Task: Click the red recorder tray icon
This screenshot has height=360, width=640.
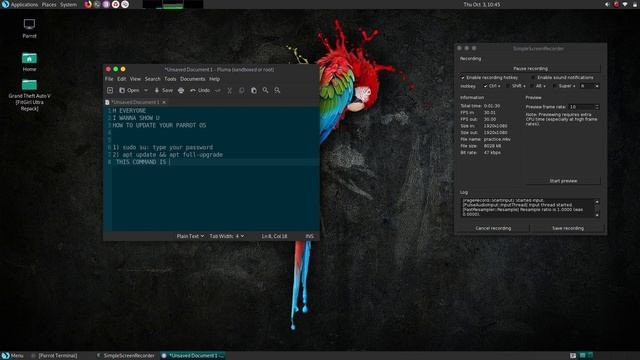Action: tap(616, 4)
